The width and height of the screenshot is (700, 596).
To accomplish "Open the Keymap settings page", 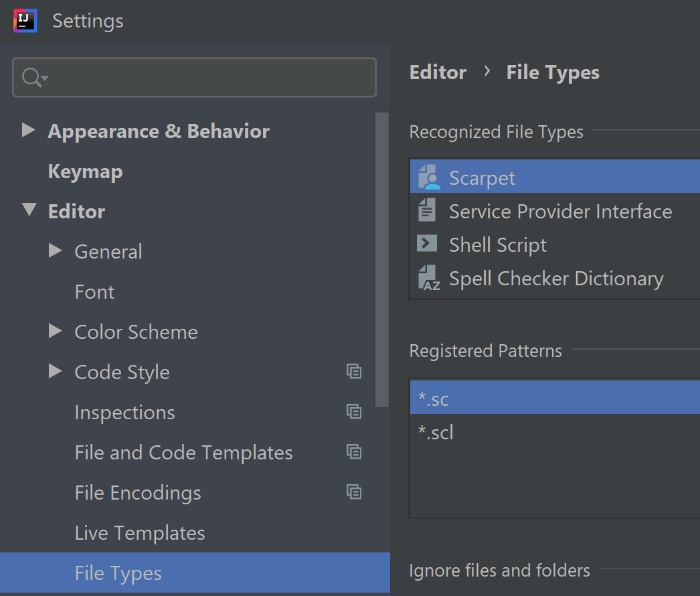I will [85, 172].
